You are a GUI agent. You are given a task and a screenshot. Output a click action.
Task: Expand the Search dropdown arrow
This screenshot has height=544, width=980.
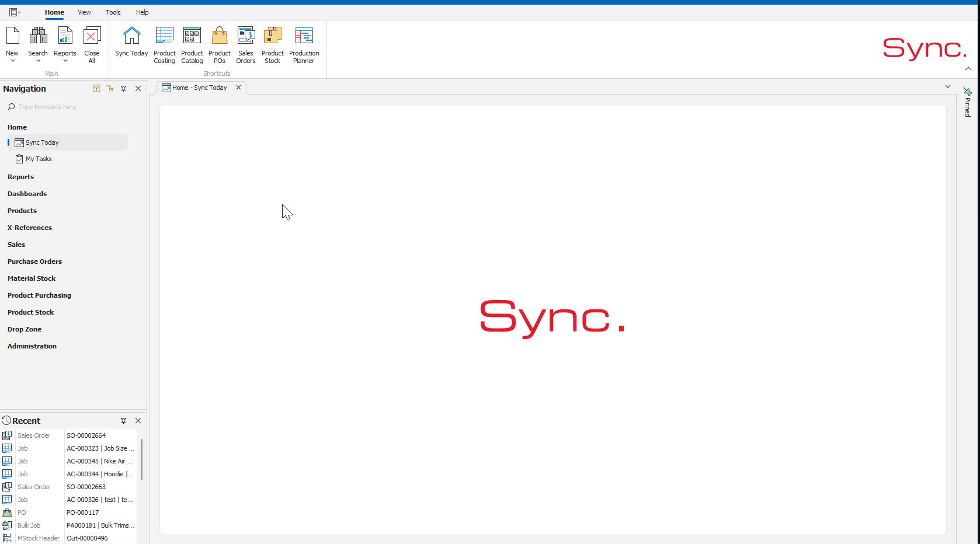(x=38, y=61)
